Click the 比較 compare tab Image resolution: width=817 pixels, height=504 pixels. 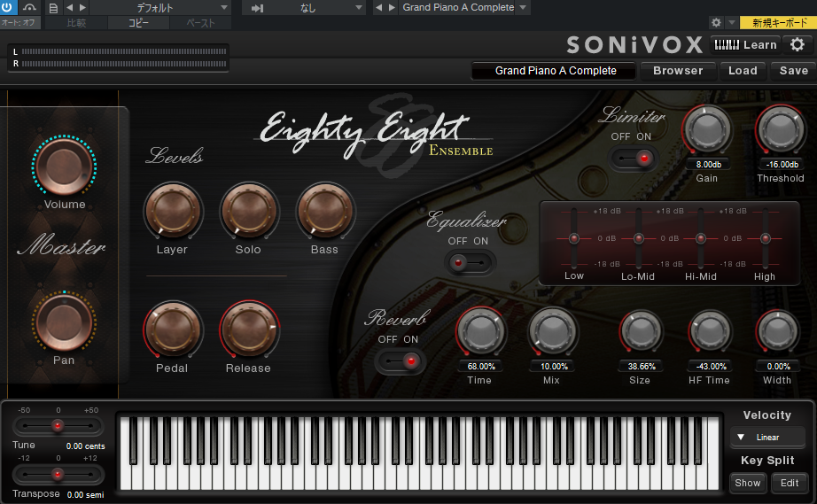(76, 23)
